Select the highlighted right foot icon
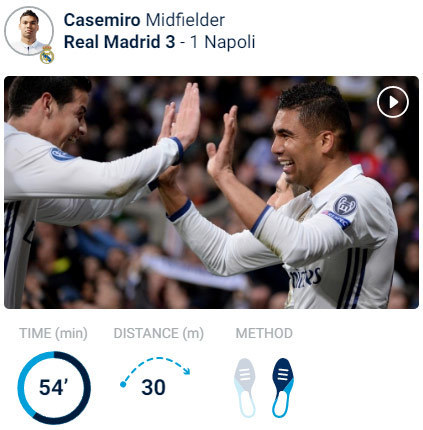Image resolution: width=423 pixels, height=430 pixels. 283,387
